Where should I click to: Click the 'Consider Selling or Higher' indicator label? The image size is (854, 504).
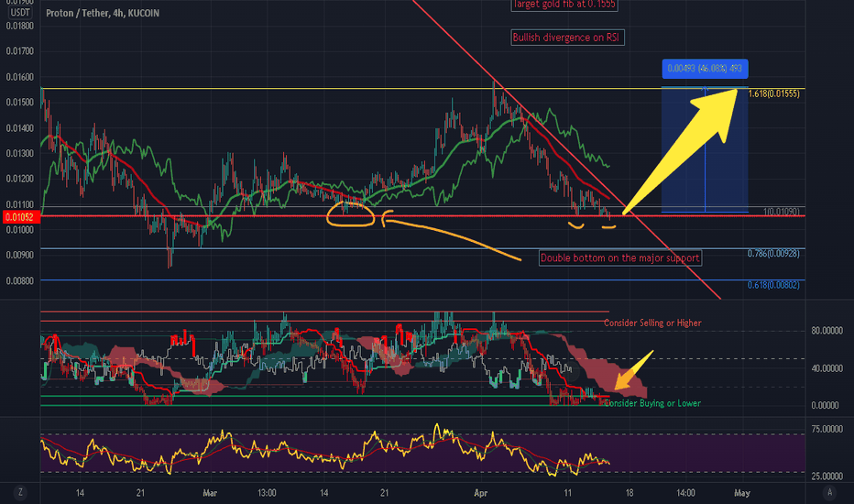(x=652, y=323)
